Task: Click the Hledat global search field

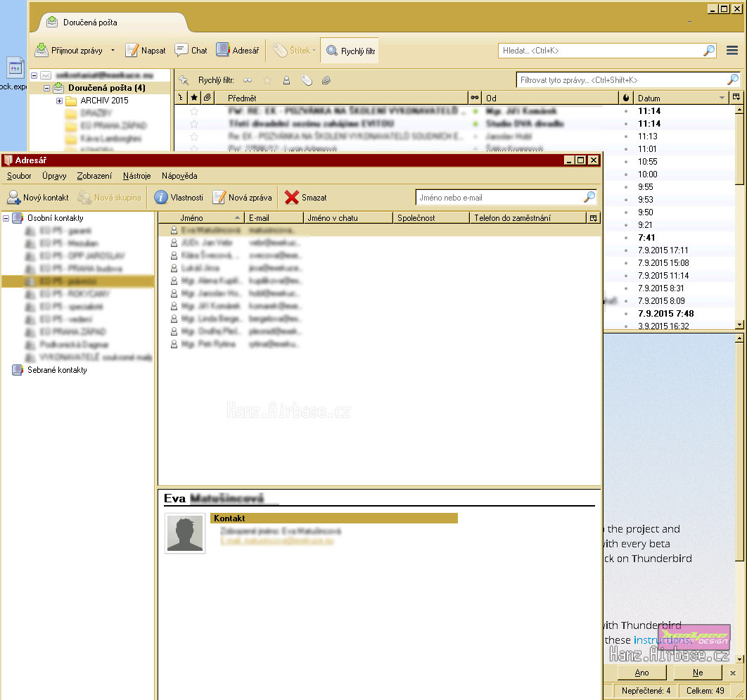Action: (x=607, y=51)
